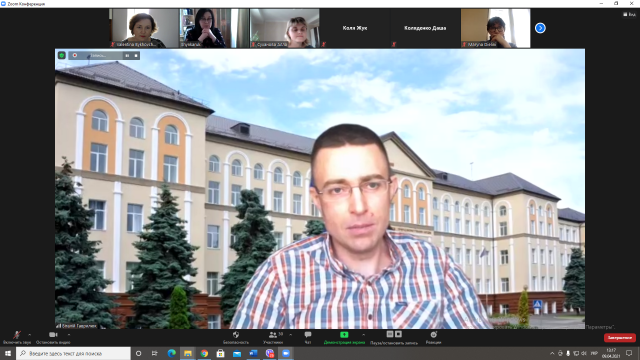Open the Mail app from taskbar
This screenshot has width=640, height=360.
click(x=237, y=353)
